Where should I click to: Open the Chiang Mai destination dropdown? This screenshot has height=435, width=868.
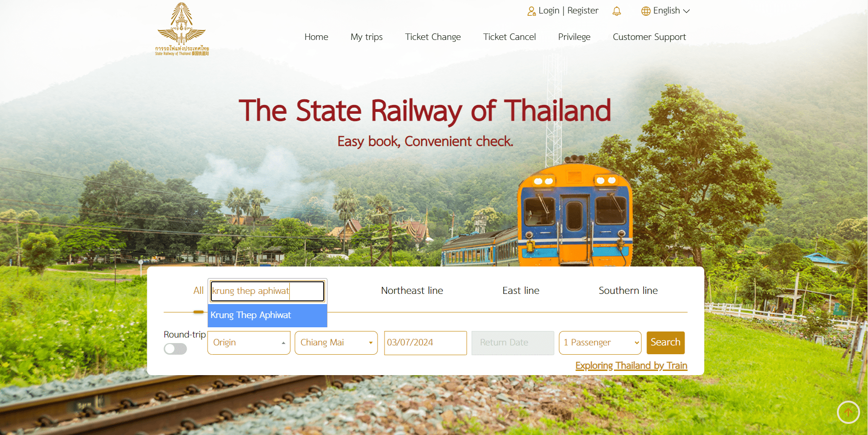336,343
